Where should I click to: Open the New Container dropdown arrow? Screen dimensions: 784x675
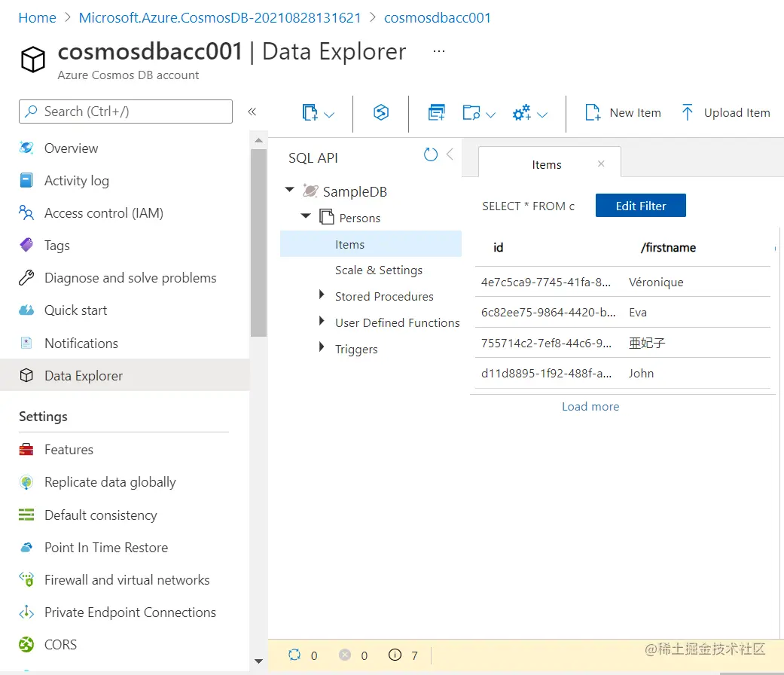tap(329, 115)
